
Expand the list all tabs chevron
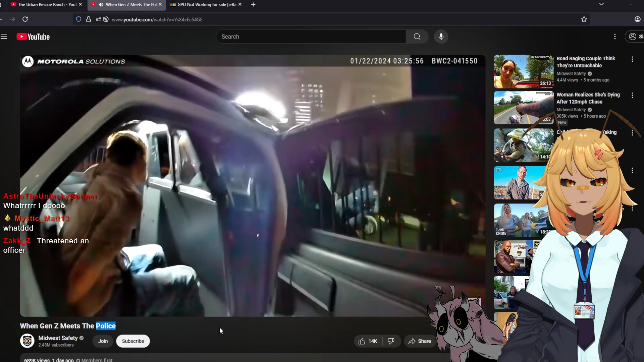tap(601, 4)
